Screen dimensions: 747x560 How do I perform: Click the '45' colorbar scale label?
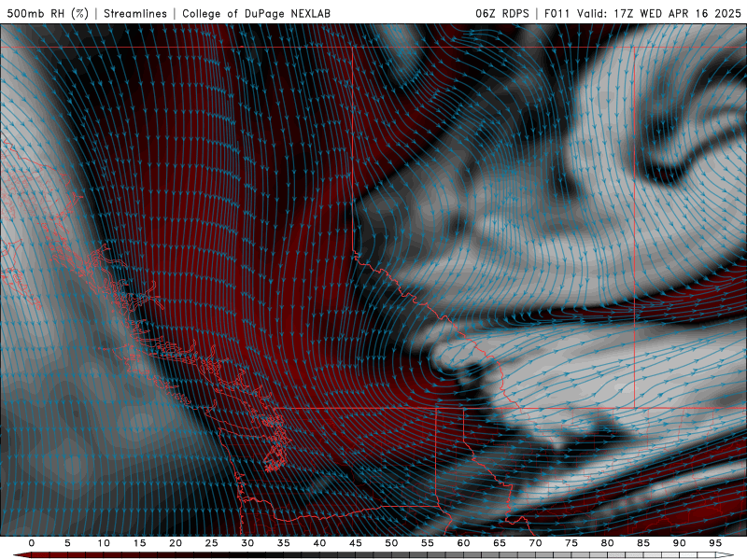(x=356, y=543)
